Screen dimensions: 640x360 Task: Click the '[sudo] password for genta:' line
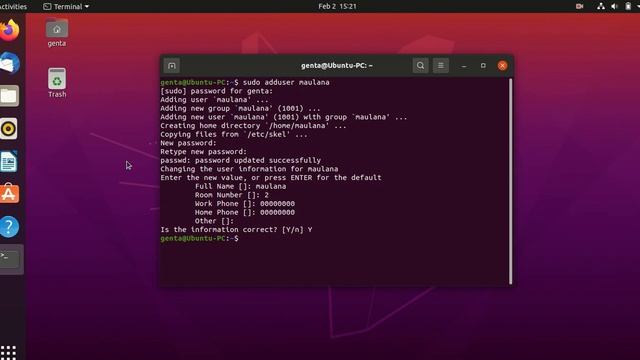[x=216, y=91]
